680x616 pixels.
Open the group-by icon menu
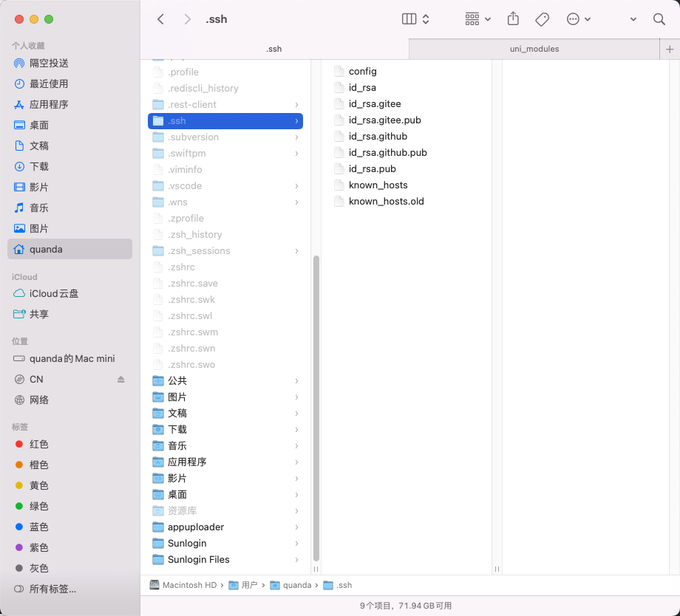click(477, 19)
